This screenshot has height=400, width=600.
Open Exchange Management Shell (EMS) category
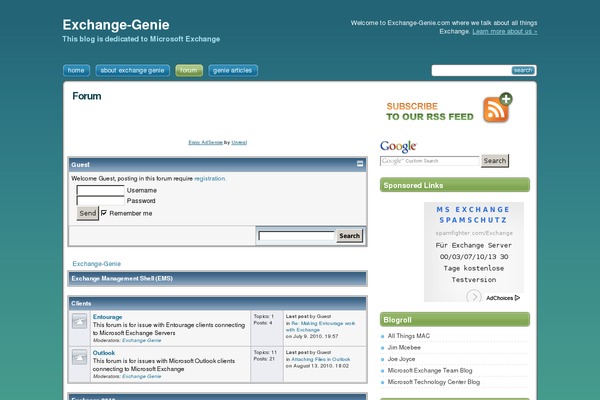[122, 279]
